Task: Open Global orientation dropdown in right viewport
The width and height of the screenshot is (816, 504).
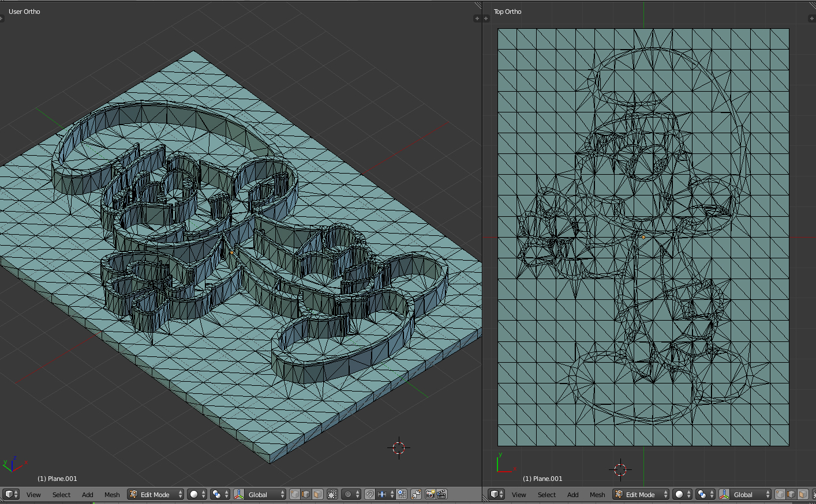Action: (751, 494)
